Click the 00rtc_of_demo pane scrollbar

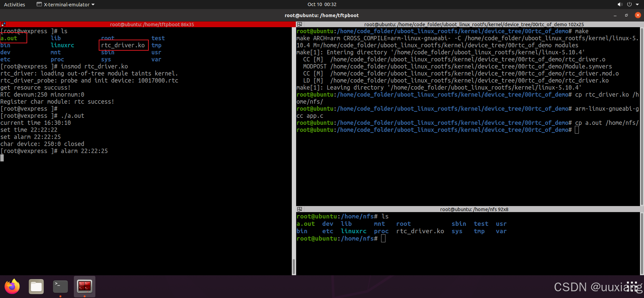(642, 116)
